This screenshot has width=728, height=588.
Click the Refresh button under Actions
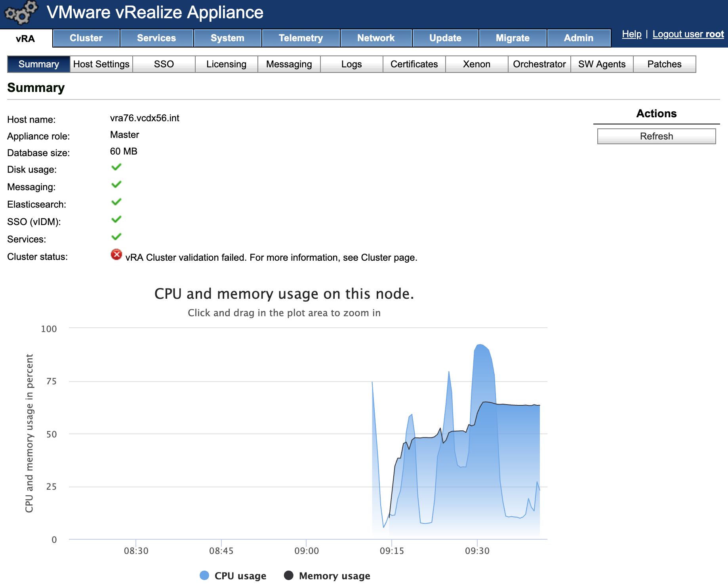(x=656, y=136)
